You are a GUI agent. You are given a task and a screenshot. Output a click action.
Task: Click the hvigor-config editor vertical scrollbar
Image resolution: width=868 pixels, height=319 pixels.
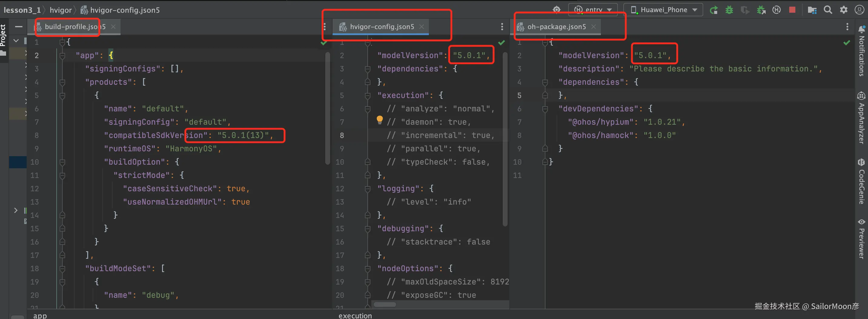[505, 139]
